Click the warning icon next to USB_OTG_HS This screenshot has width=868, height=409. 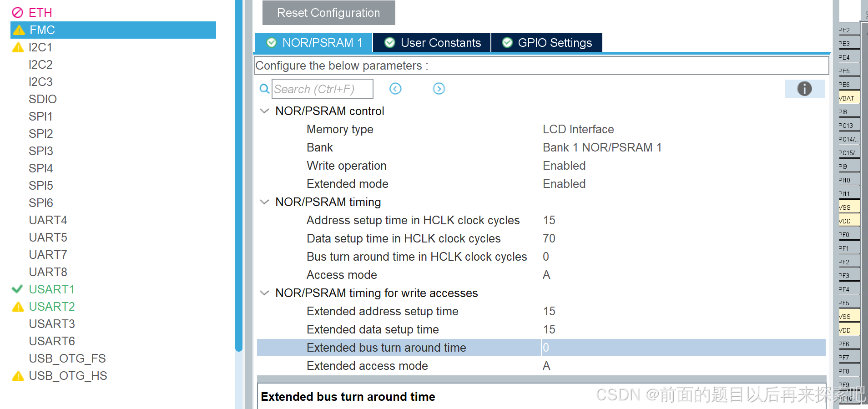pyautogui.click(x=18, y=376)
